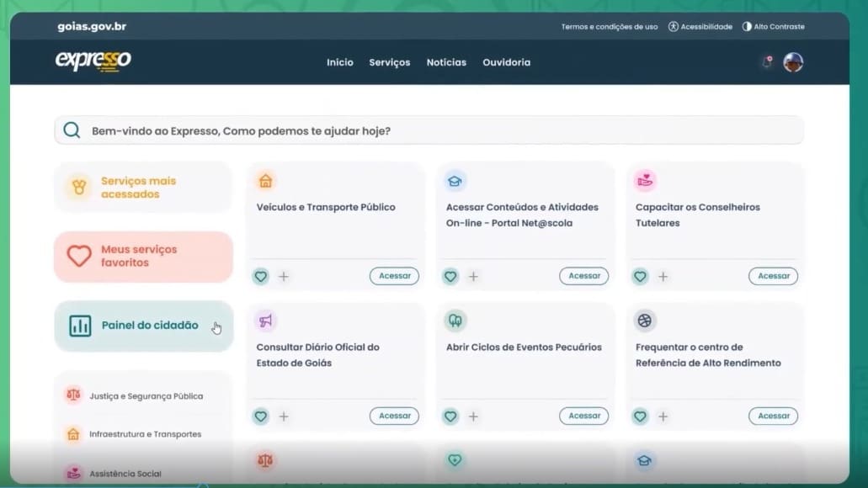Toggle favorite heart on Portal Net@scola card
This screenshot has height=488, width=868.
[450, 276]
